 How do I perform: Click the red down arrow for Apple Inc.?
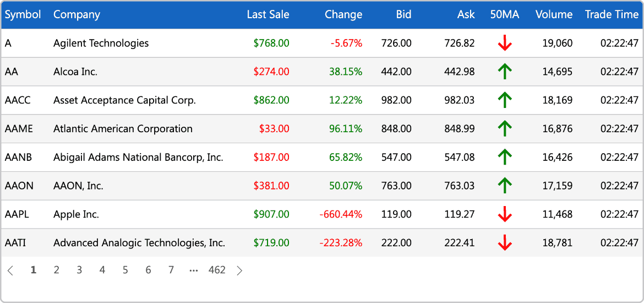(504, 214)
